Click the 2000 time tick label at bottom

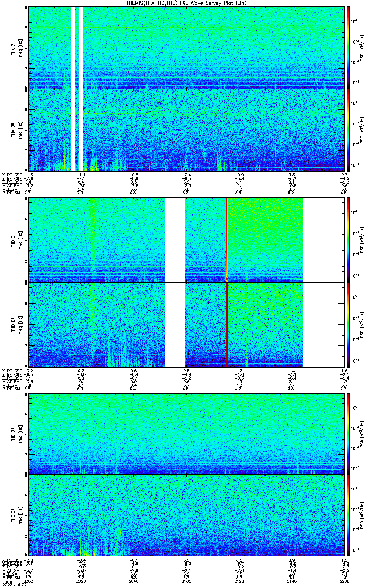click(x=29, y=580)
